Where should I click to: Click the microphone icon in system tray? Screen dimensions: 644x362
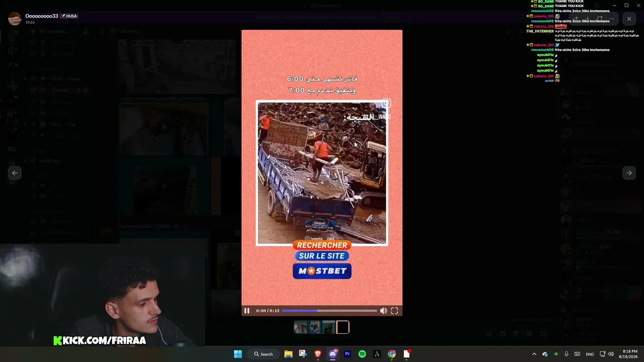[x=567, y=354]
